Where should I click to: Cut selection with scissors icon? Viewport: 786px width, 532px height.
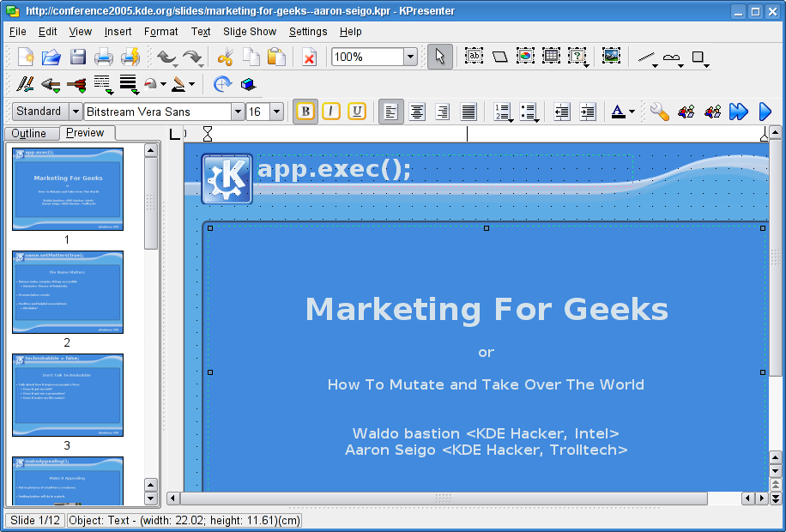coord(226,57)
